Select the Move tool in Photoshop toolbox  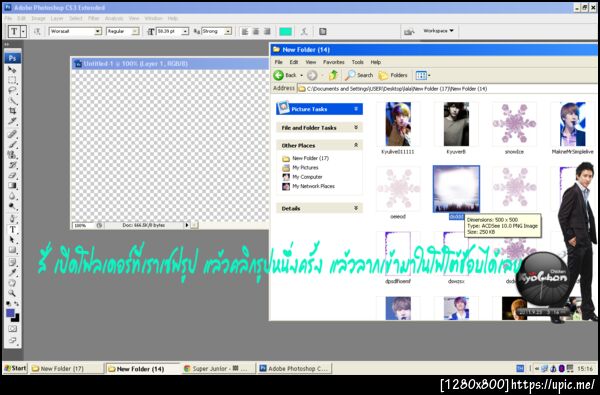pos(12,70)
